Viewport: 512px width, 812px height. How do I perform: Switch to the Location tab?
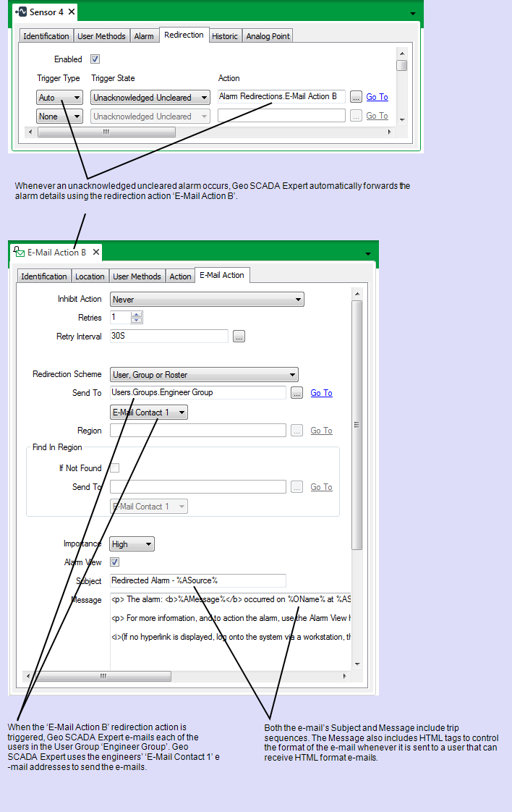click(x=90, y=276)
